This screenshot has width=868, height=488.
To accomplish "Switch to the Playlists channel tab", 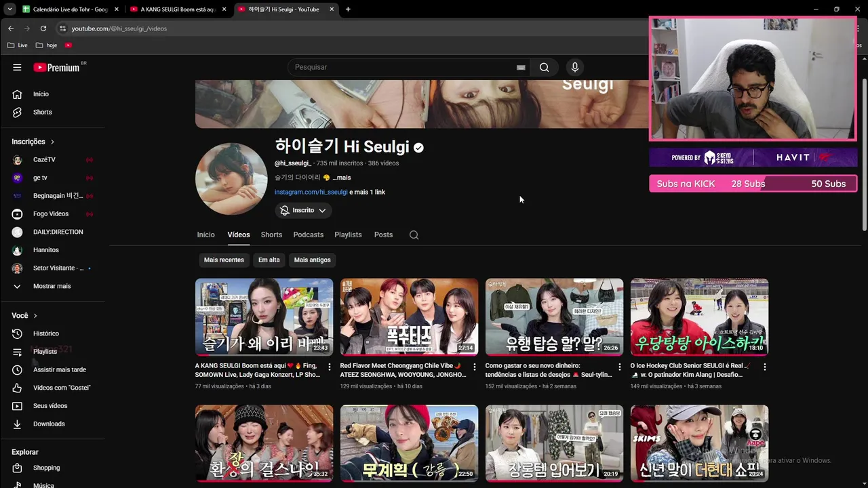I will (x=348, y=235).
